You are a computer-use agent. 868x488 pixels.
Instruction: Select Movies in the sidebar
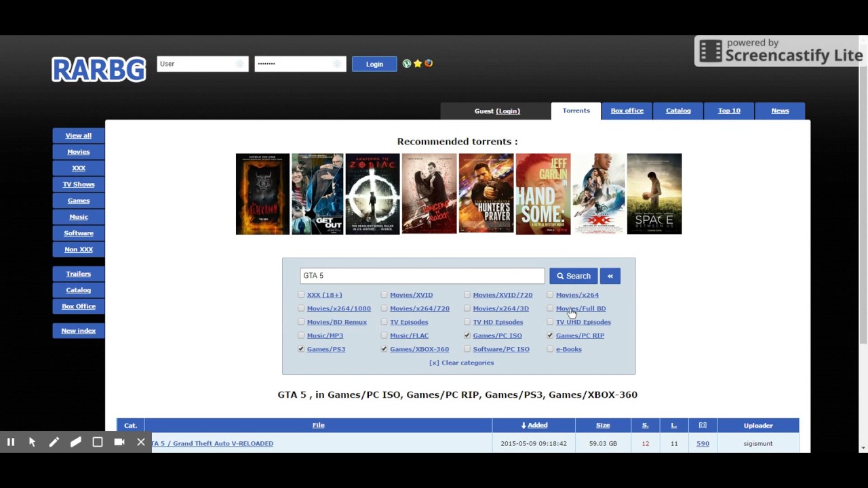click(79, 152)
